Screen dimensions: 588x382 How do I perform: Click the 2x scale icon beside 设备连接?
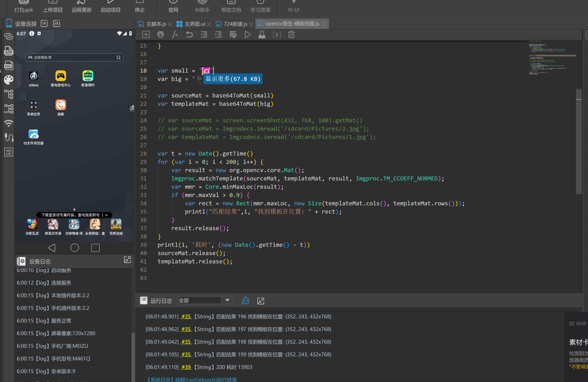57,23
